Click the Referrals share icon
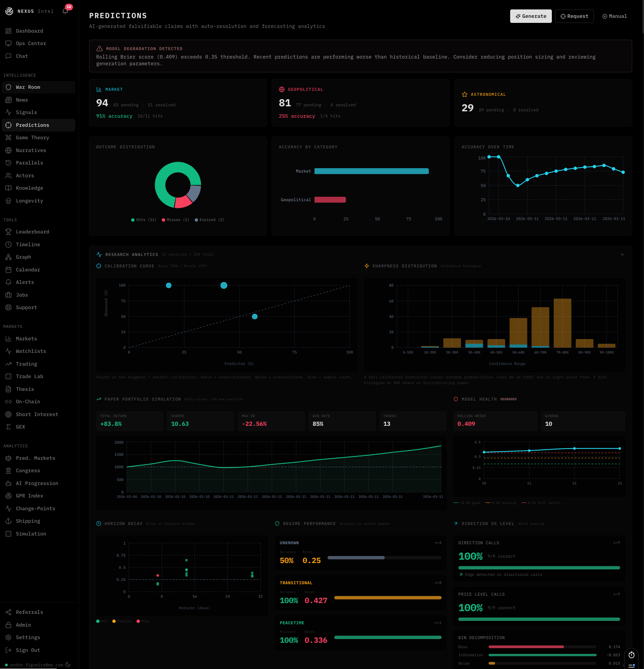Viewport: 644px width, 669px height. 8,612
